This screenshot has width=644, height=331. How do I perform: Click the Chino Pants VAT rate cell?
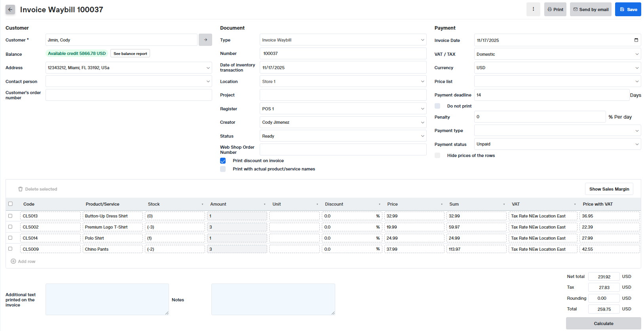pyautogui.click(x=543, y=249)
